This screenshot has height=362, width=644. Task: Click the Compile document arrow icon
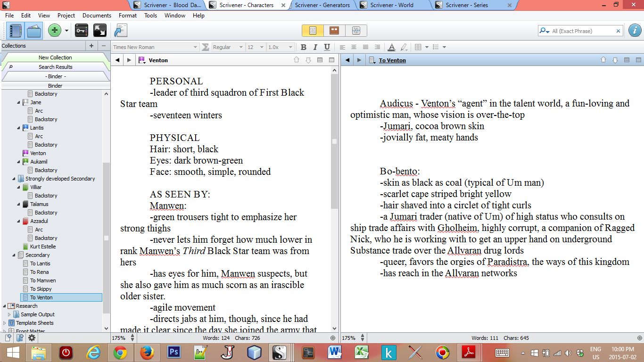point(121,31)
